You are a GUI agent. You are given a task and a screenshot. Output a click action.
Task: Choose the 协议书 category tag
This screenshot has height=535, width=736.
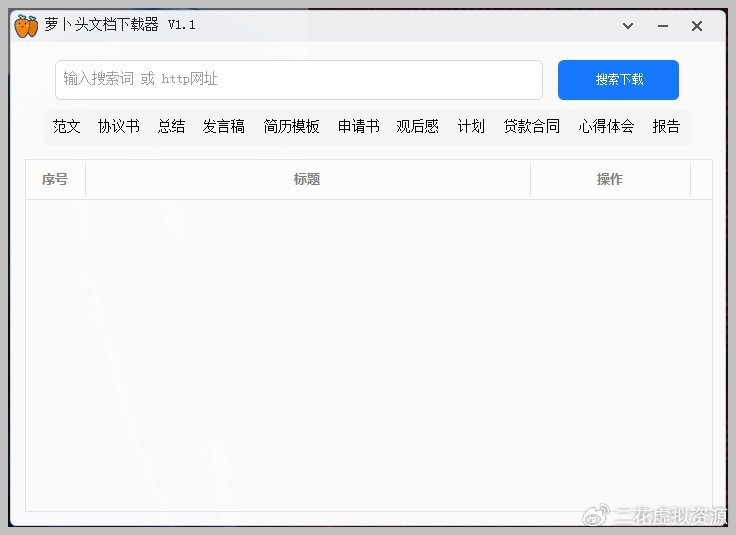[119, 126]
